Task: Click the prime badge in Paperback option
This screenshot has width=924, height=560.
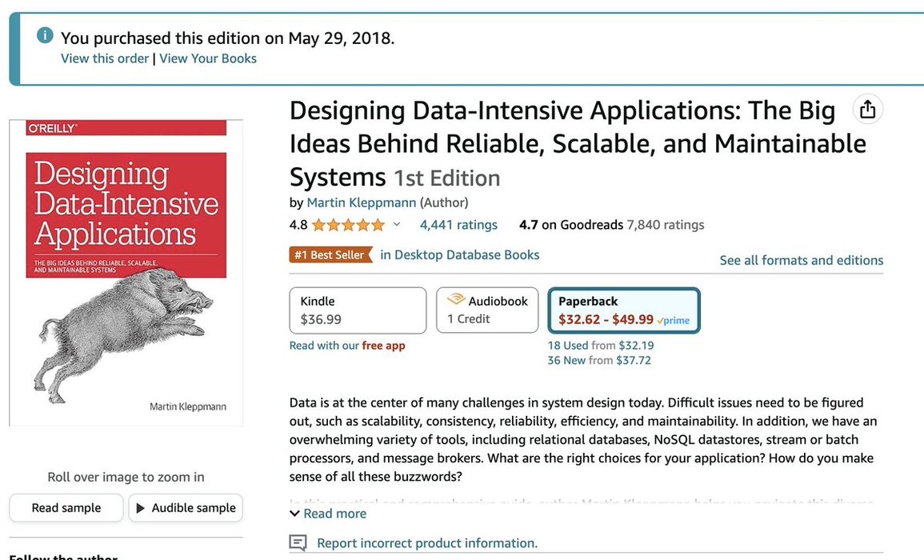Action: [674, 320]
